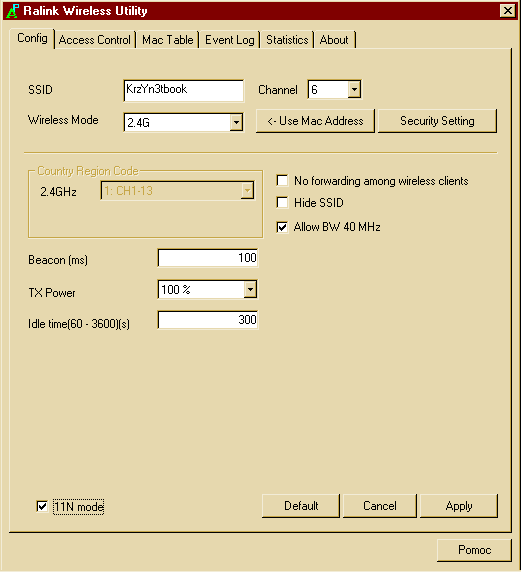Click the SSID text field

[184, 90]
